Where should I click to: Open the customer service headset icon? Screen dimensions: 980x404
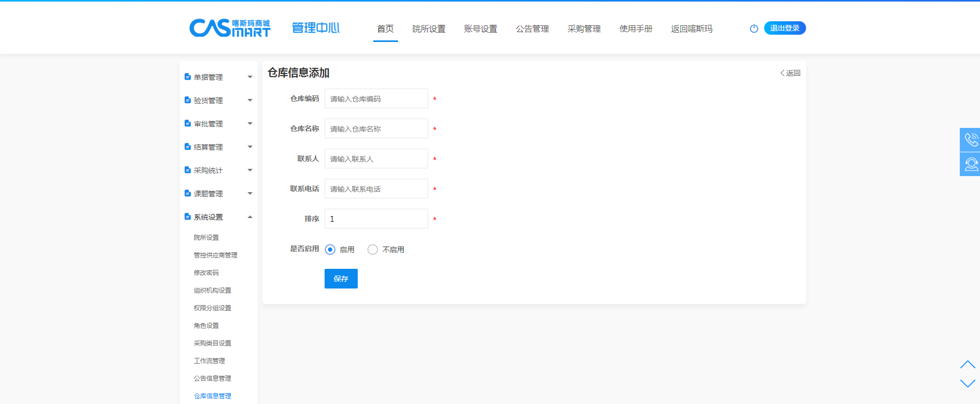tap(971, 164)
